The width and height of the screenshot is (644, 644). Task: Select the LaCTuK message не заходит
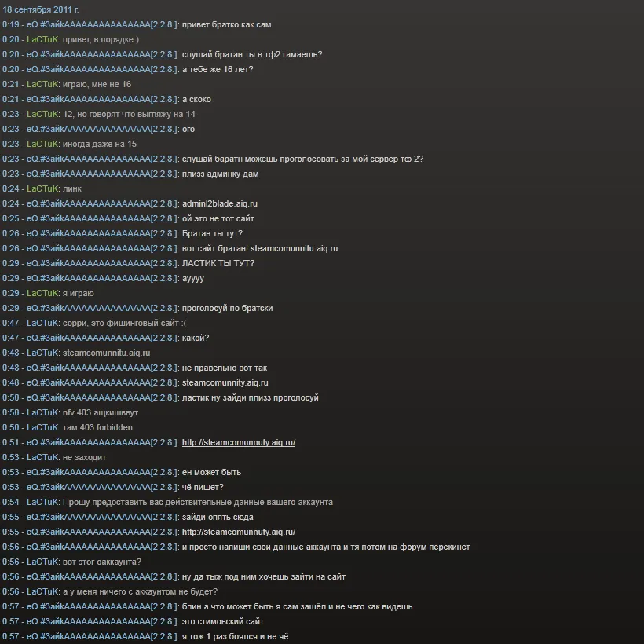(84, 458)
